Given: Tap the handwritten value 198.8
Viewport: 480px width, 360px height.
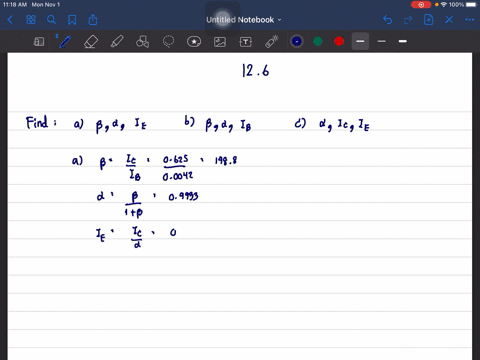Looking at the screenshot, I should 226,161.
